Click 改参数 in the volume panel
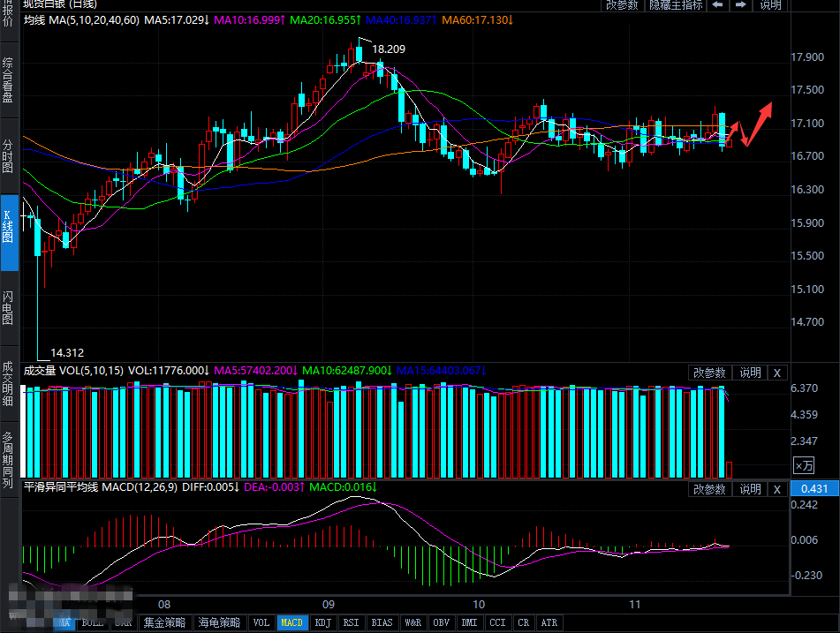The width and height of the screenshot is (840, 633). [709, 373]
